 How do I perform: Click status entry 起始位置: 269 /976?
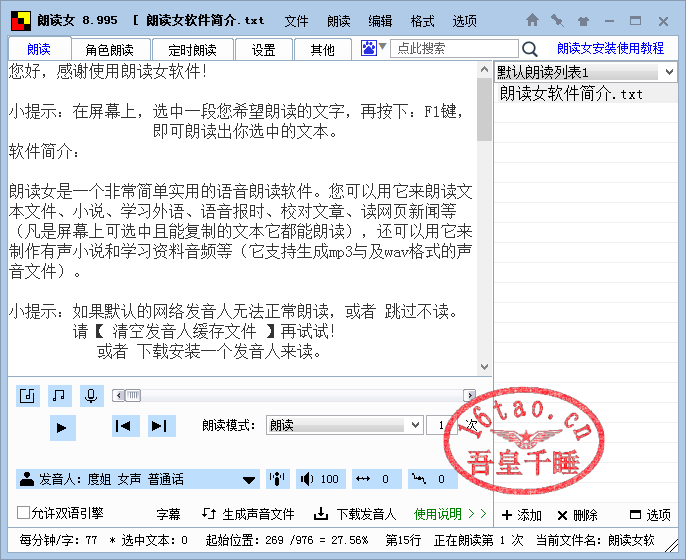click(287, 540)
